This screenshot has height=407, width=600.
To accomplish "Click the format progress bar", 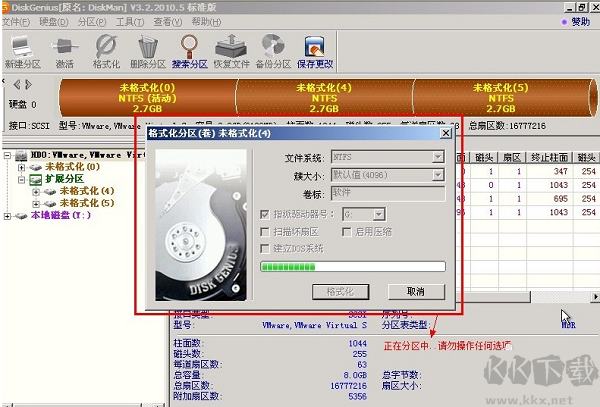I will (x=353, y=267).
